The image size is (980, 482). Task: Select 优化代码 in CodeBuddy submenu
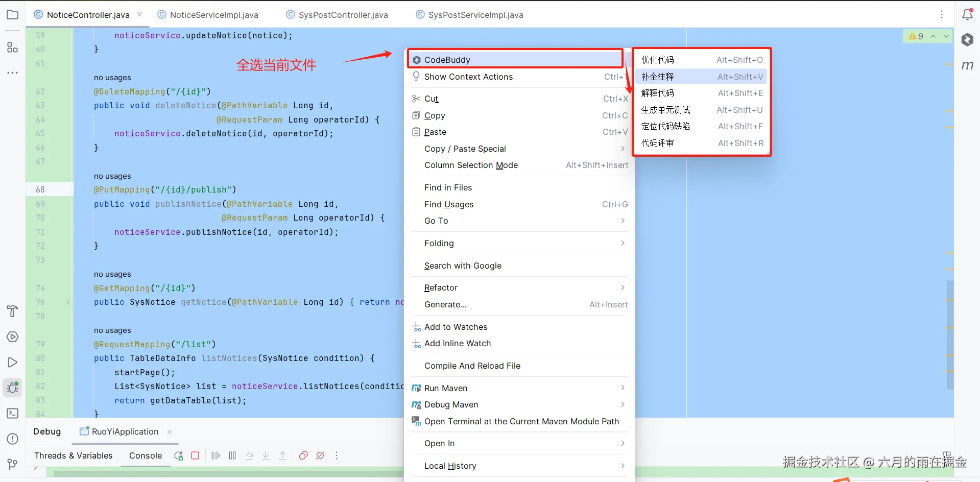tap(702, 60)
